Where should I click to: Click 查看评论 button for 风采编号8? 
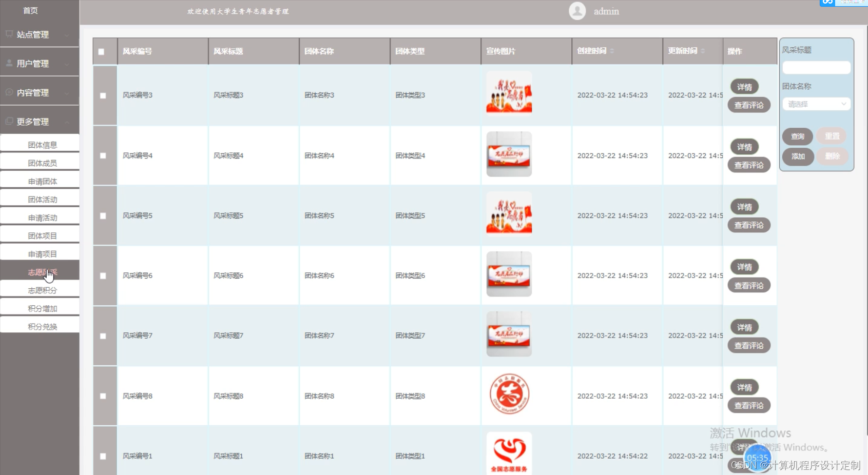(749, 405)
